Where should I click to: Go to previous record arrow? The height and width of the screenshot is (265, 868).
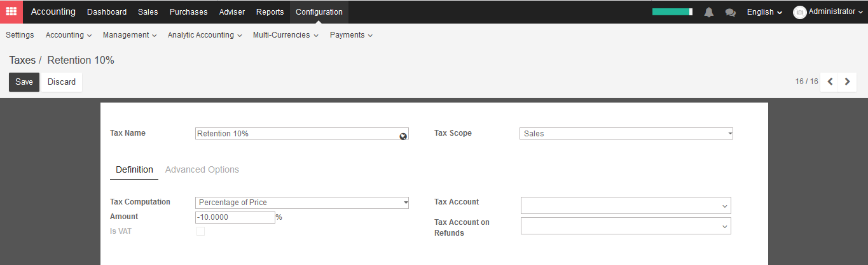click(x=830, y=82)
